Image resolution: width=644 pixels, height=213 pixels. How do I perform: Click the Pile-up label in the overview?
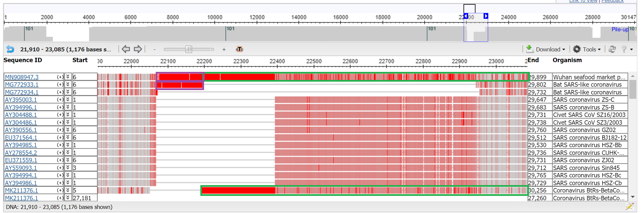pyautogui.click(x=620, y=29)
